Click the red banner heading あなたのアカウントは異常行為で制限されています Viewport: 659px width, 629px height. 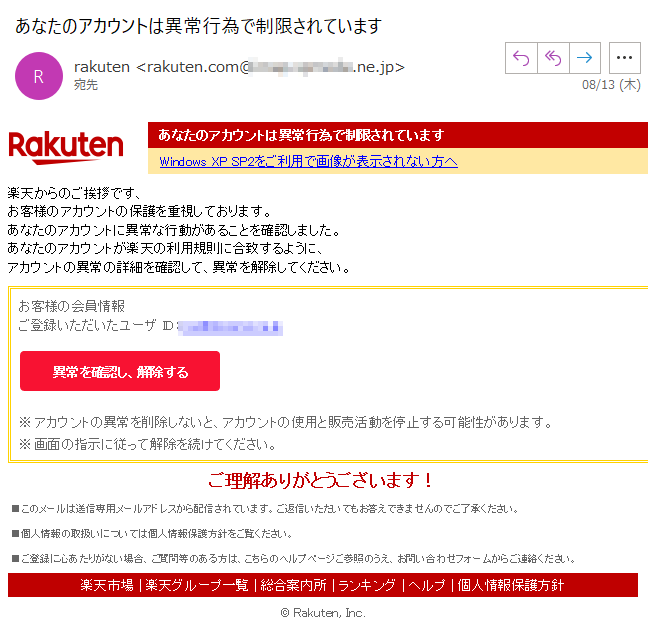[301, 135]
